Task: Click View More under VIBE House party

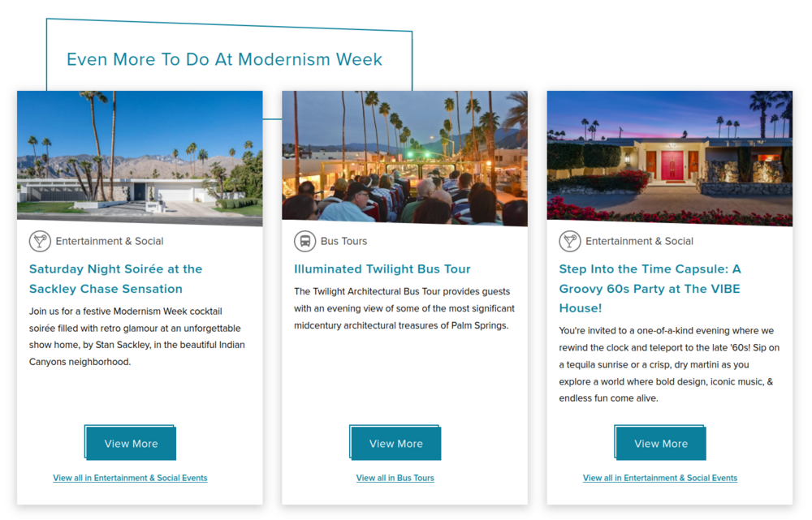Action: tap(660, 444)
